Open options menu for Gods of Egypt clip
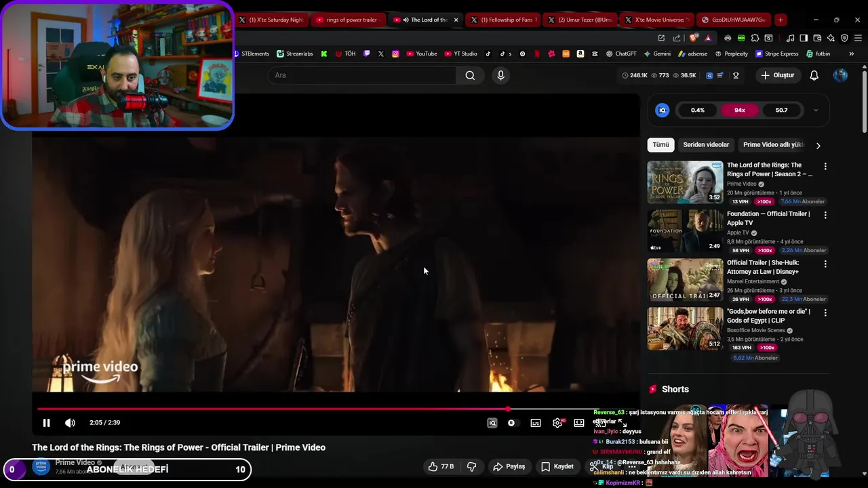This screenshot has height=488, width=868. click(825, 312)
